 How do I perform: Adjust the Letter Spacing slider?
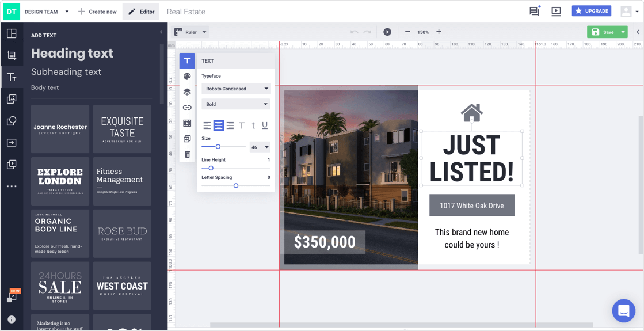pyautogui.click(x=236, y=185)
